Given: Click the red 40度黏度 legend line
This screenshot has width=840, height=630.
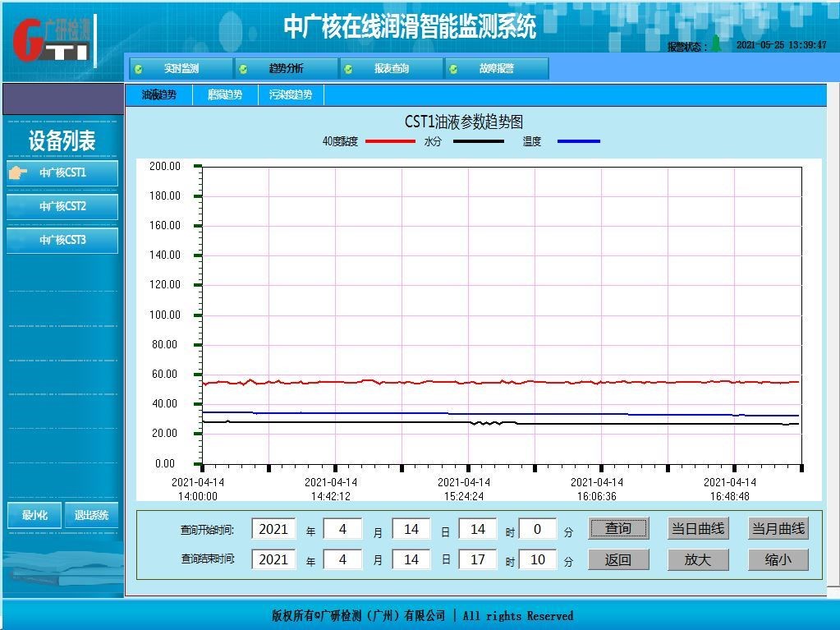Looking at the screenshot, I should 391,141.
